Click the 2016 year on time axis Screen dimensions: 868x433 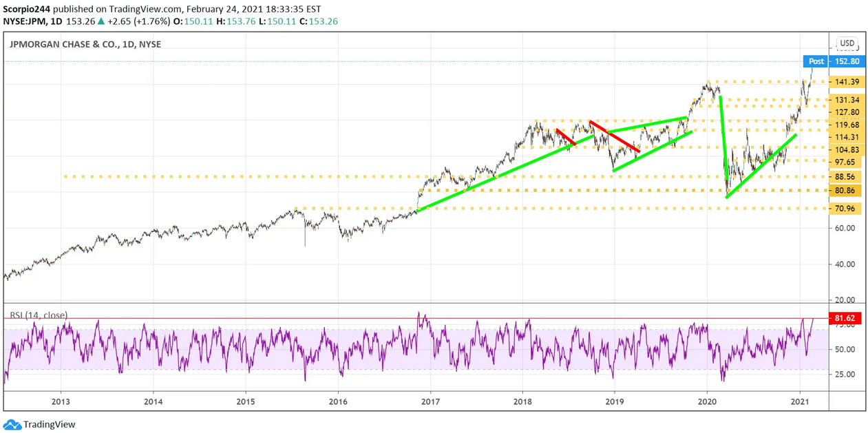coord(338,401)
